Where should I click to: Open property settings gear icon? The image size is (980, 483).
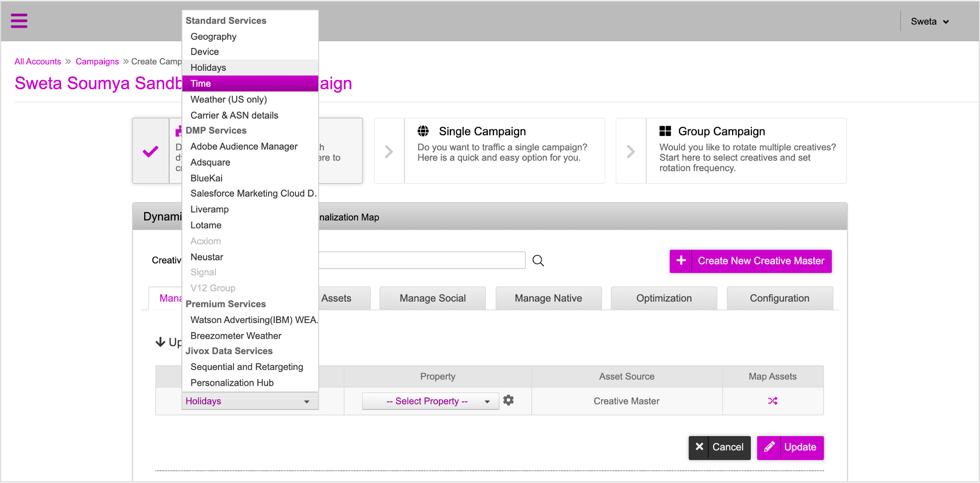coord(508,400)
